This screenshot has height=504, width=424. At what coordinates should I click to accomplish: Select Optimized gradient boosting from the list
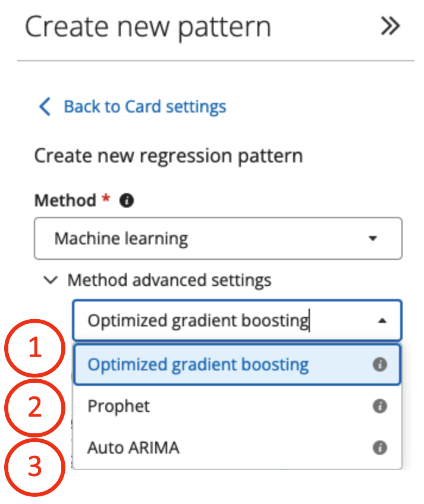(198, 364)
